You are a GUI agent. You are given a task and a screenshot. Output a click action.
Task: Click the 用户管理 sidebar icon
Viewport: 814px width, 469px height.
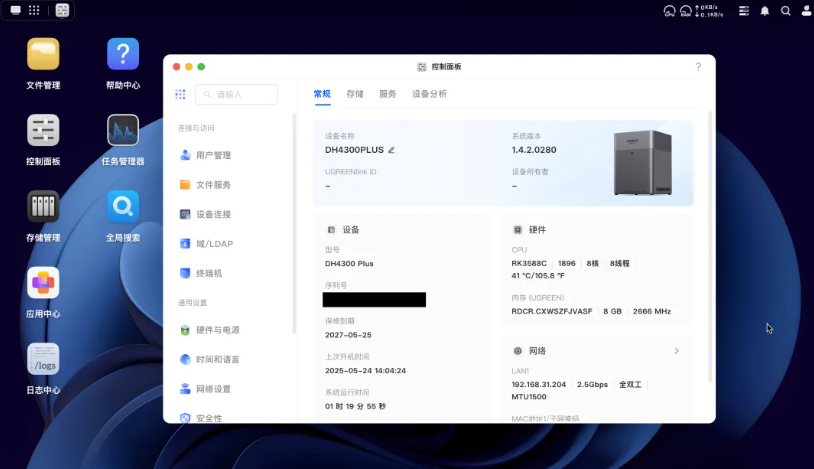[x=185, y=155]
